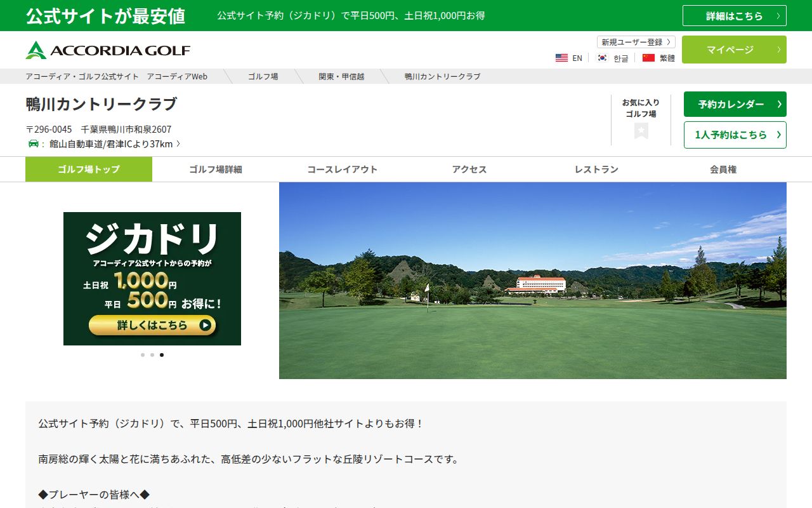Click ◆プレーヤーの皆様へ◆ heading text
Viewport: 812px width, 508px height.
click(x=94, y=494)
